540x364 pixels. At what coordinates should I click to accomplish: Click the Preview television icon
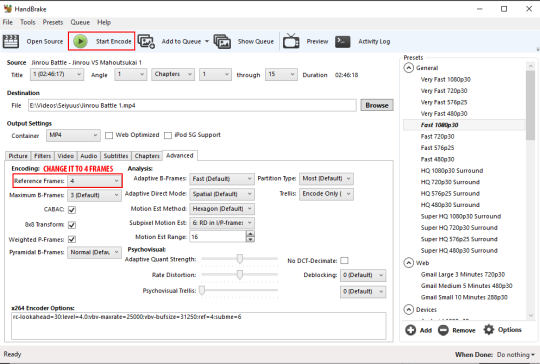point(291,41)
